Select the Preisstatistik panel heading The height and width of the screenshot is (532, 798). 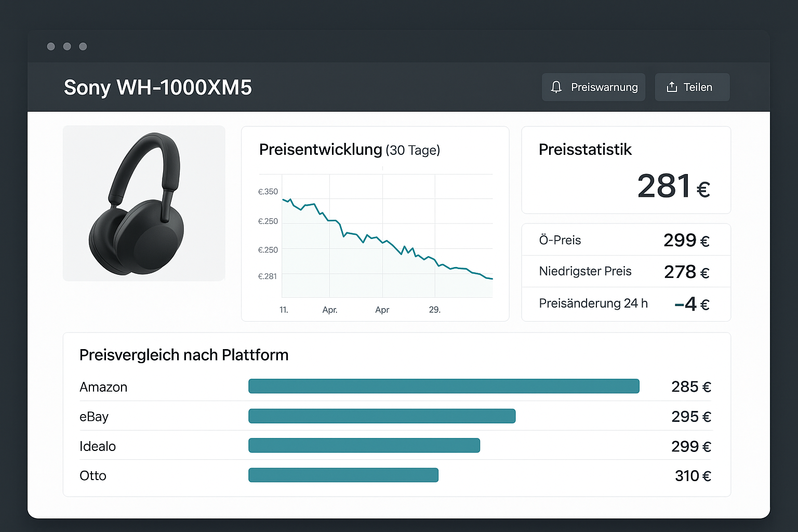tap(585, 150)
